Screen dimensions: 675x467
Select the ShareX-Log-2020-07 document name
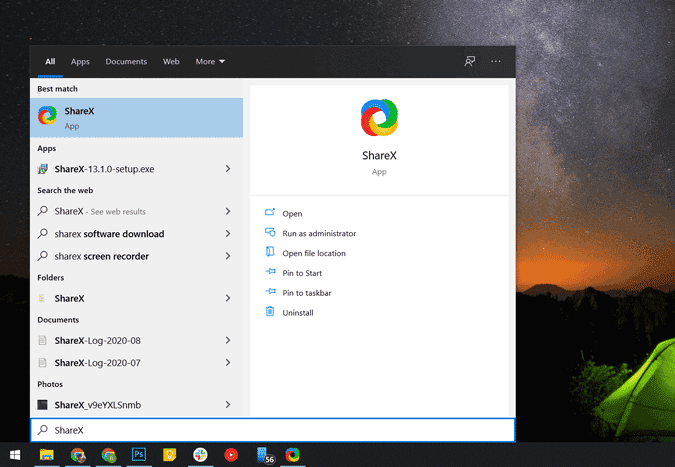coord(97,363)
